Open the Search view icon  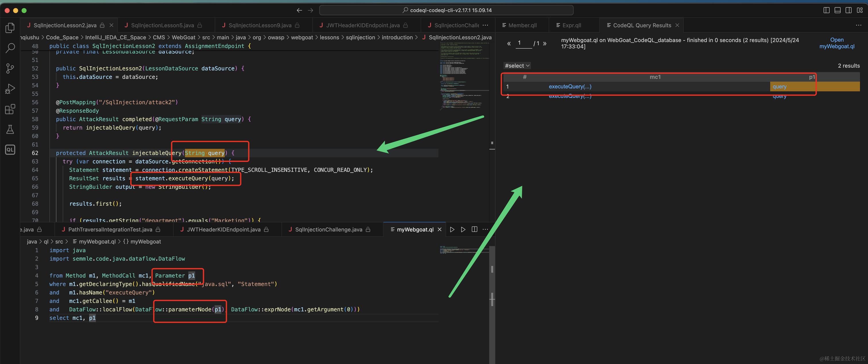click(10, 48)
